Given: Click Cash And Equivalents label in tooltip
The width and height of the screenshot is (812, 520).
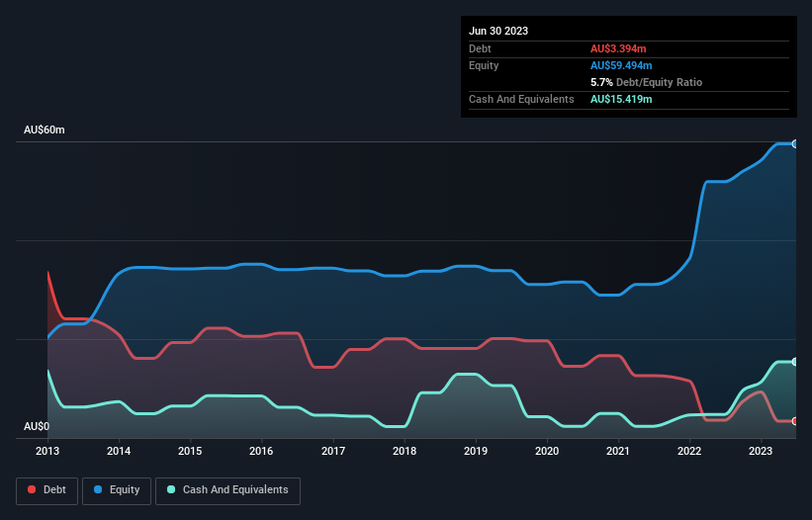Looking at the screenshot, I should (521, 99).
